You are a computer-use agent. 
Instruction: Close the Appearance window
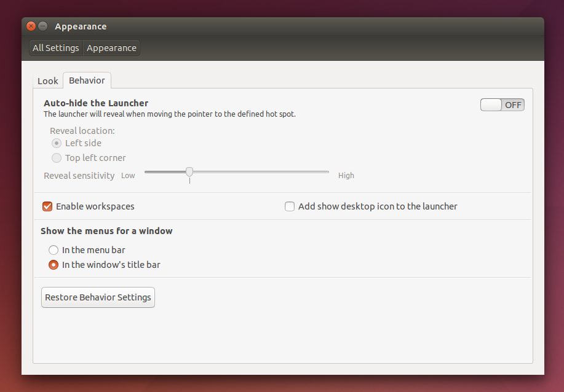(x=30, y=26)
